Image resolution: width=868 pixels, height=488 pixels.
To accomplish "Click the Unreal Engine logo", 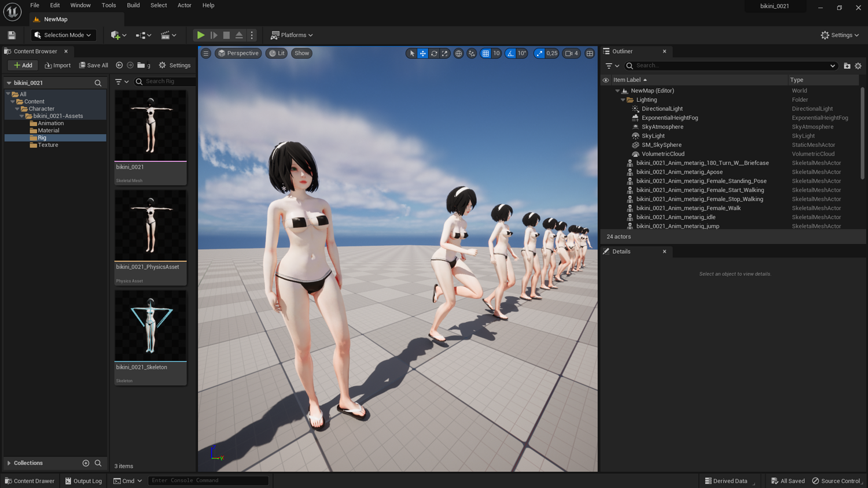I will 12,12.
